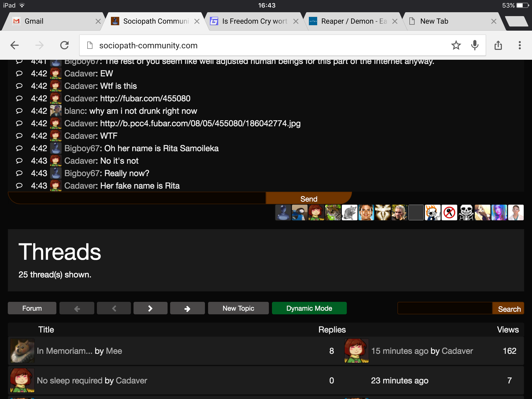Click the purple-and-blue haired woman avatar
This screenshot has width=532, height=399.
[x=499, y=212]
